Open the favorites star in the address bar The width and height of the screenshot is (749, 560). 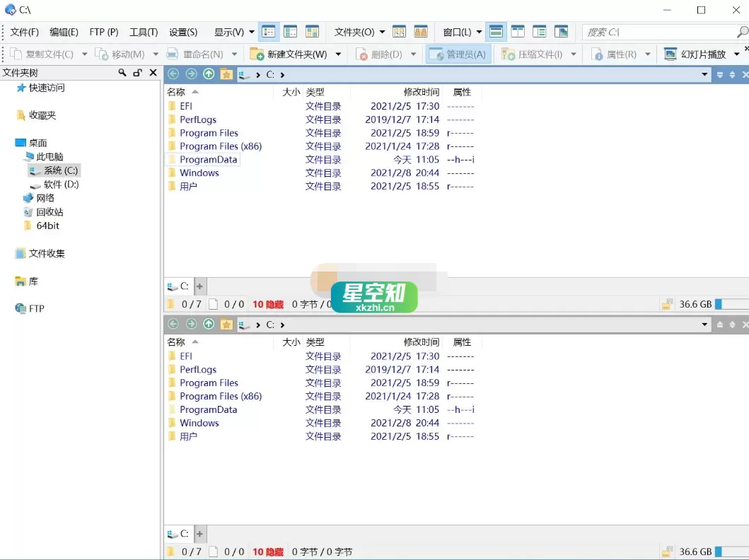[x=226, y=74]
